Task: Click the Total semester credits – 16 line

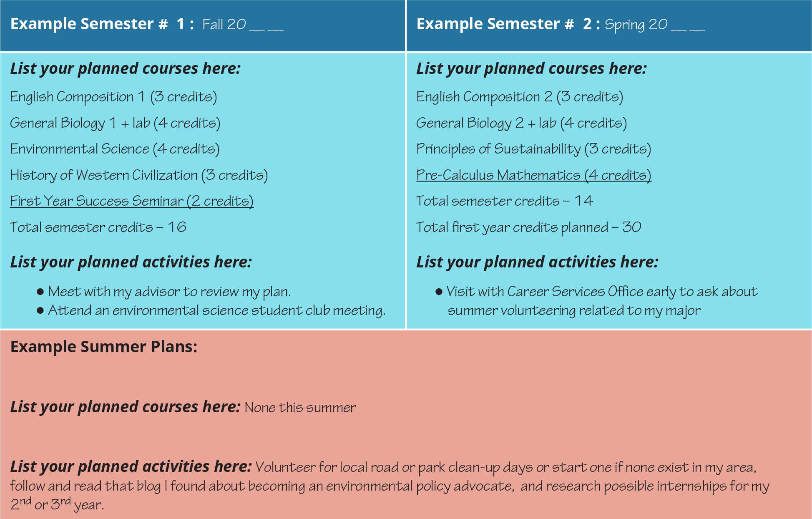Action: 98,227
